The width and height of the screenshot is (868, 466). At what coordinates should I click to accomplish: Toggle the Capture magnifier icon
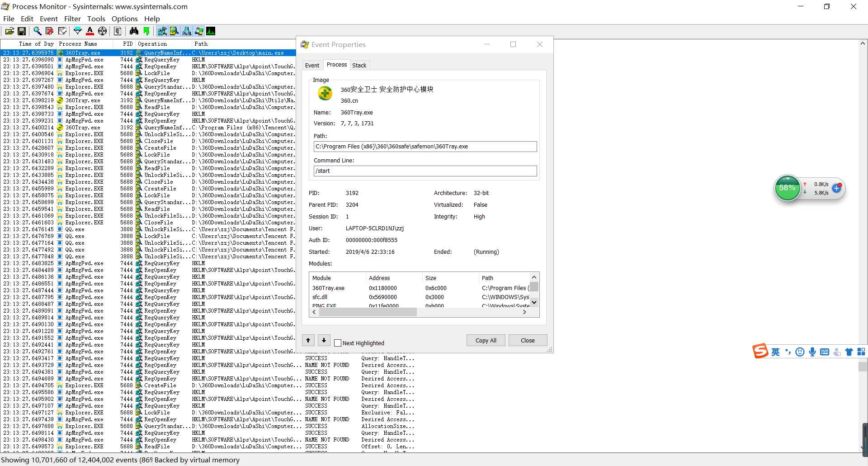tap(37, 31)
